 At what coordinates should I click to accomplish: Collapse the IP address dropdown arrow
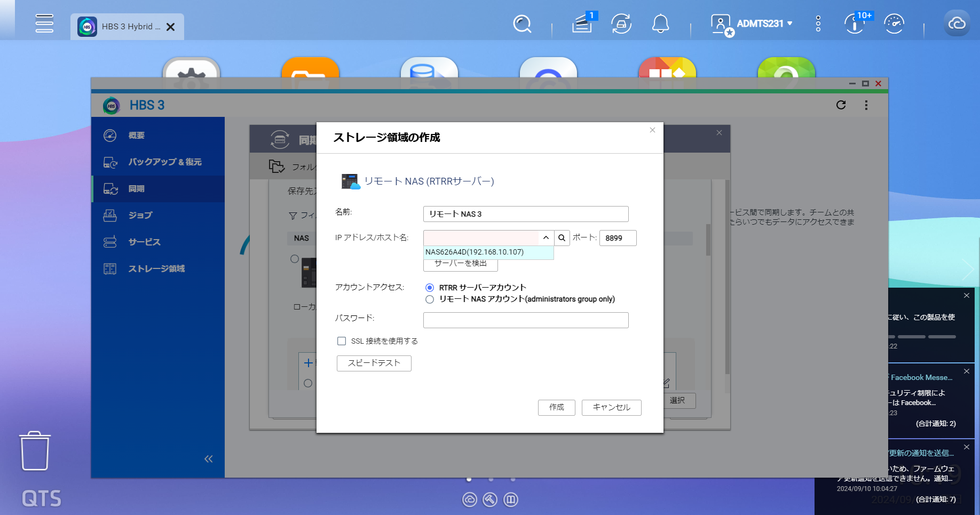tap(546, 238)
